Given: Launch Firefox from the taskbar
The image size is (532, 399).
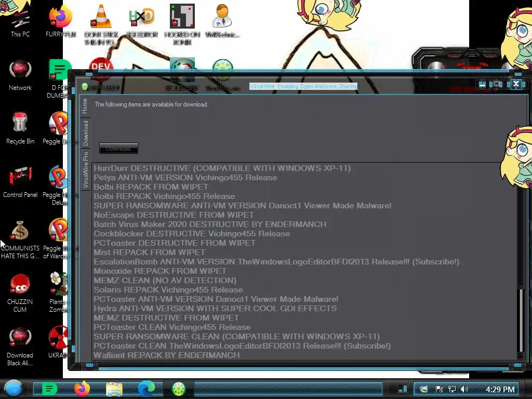Looking at the screenshot, I should click(x=82, y=389).
